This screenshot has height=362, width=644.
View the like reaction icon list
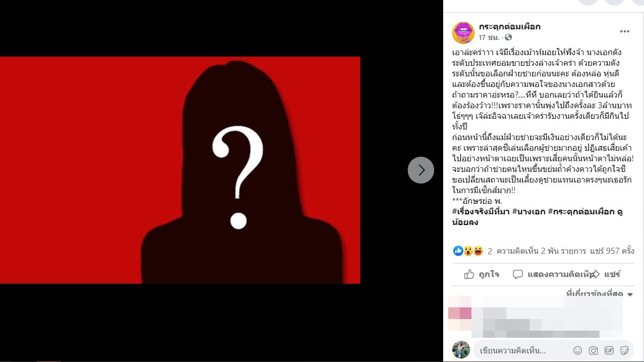click(458, 251)
